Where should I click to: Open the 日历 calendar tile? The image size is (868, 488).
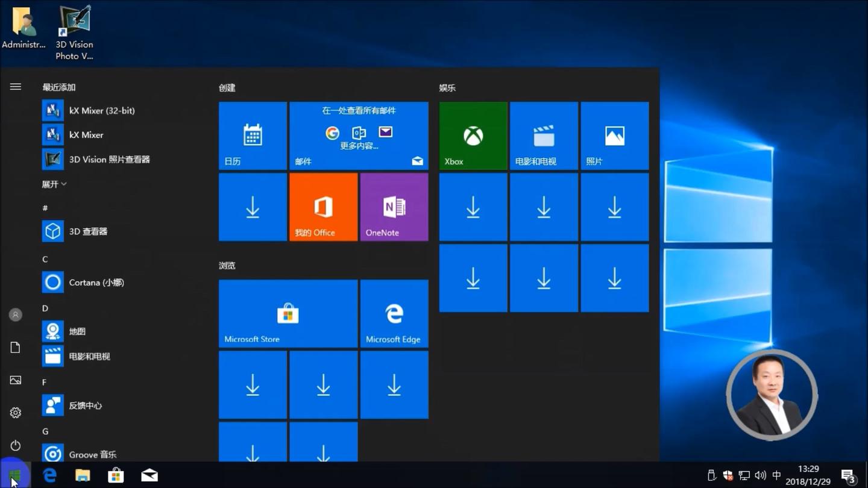point(253,136)
